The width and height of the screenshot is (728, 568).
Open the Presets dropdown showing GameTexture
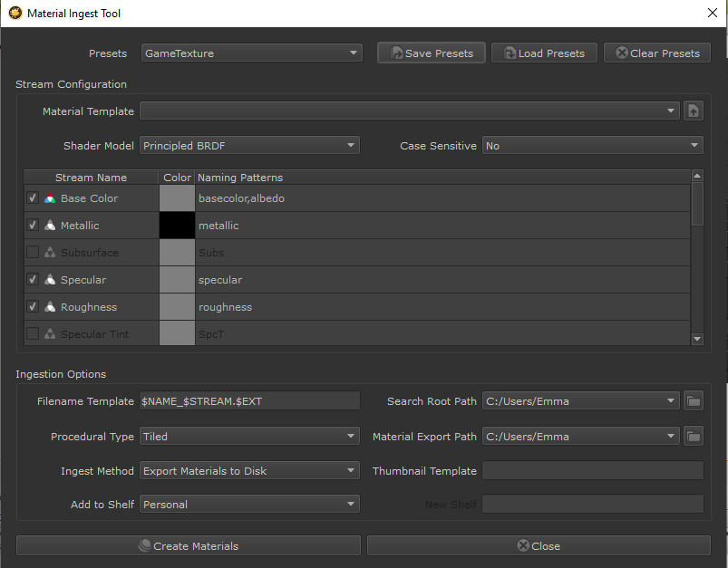pos(251,53)
